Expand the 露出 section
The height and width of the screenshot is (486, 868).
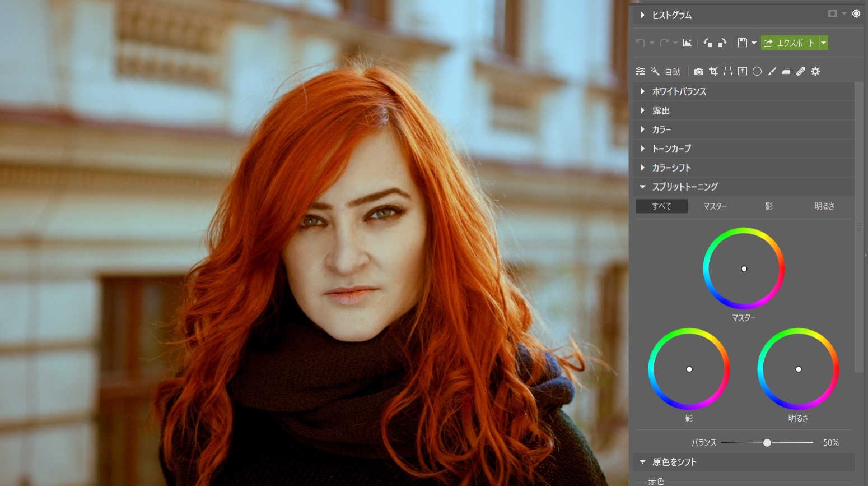(x=744, y=110)
